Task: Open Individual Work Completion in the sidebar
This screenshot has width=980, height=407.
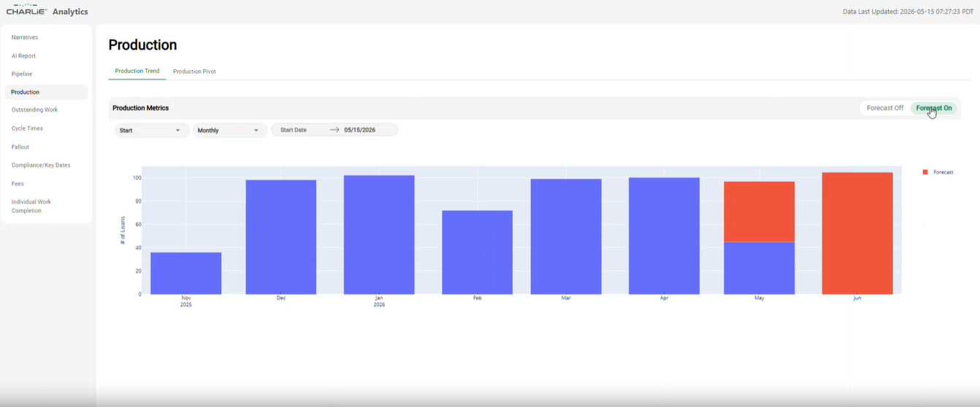Action: (x=31, y=206)
